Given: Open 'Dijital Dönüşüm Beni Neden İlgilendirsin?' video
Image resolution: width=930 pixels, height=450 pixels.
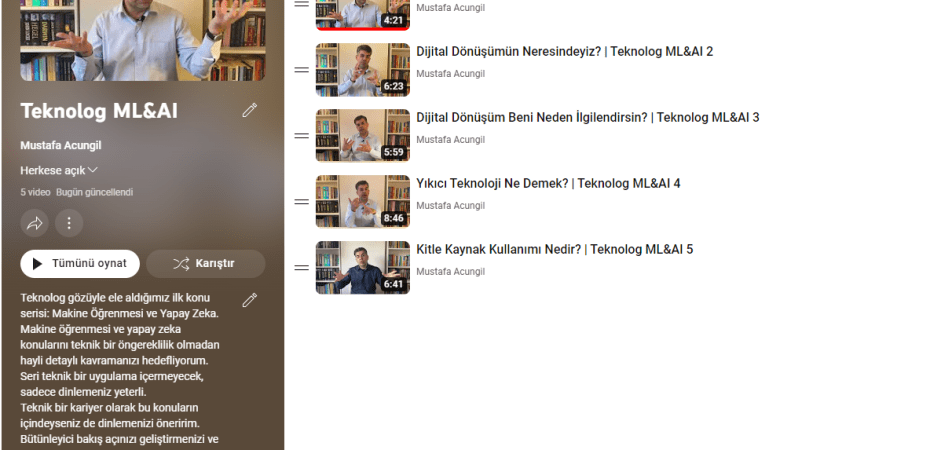Looking at the screenshot, I should coord(587,118).
